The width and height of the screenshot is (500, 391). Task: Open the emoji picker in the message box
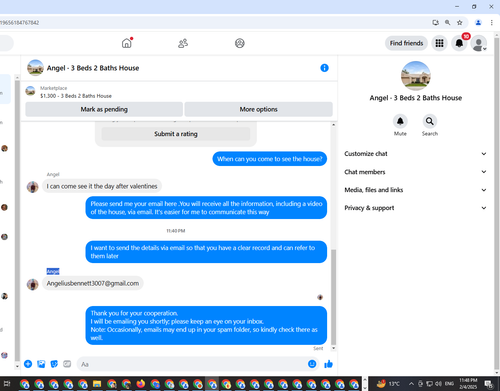point(312,364)
